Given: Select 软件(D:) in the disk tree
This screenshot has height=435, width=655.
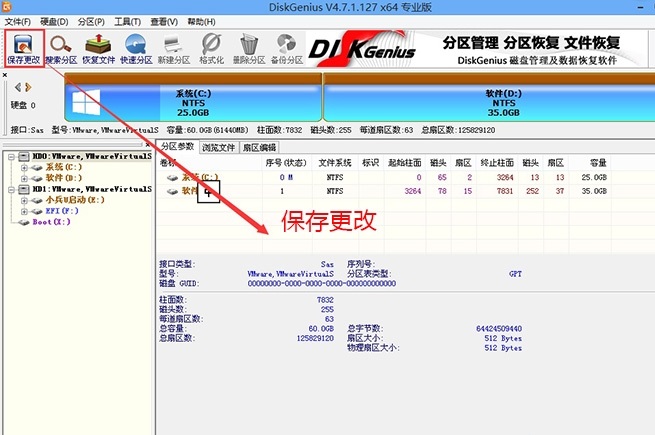Looking at the screenshot, I should (64, 178).
